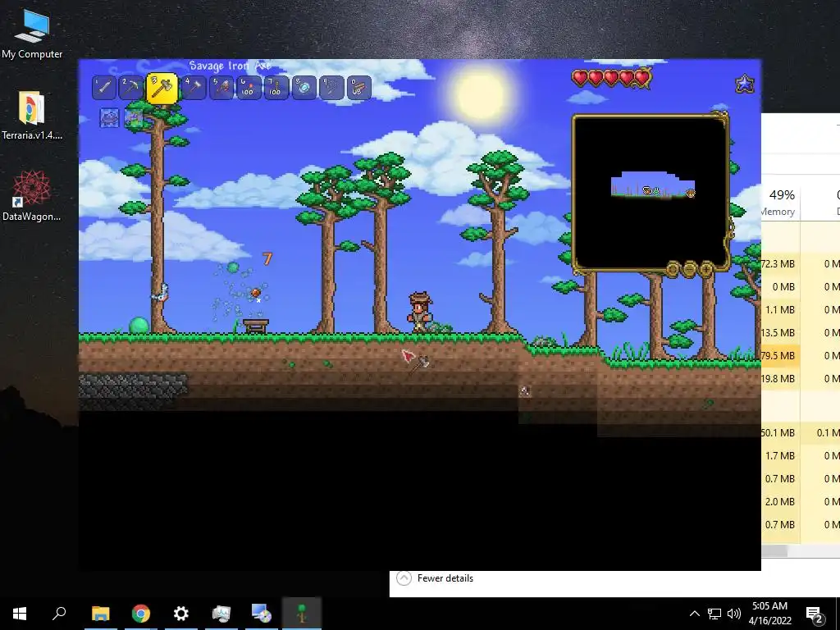Switch to Terraria tree icon on taskbar
The image size is (840, 630).
(302, 614)
